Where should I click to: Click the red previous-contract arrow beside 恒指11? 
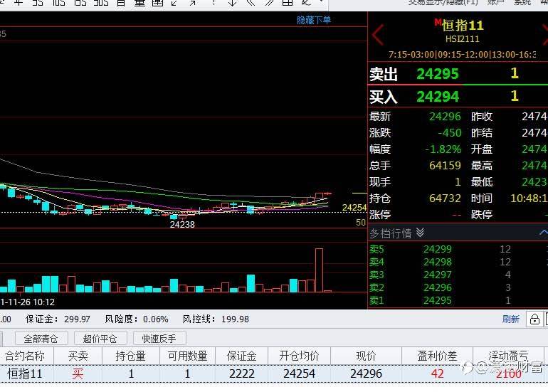point(378,35)
